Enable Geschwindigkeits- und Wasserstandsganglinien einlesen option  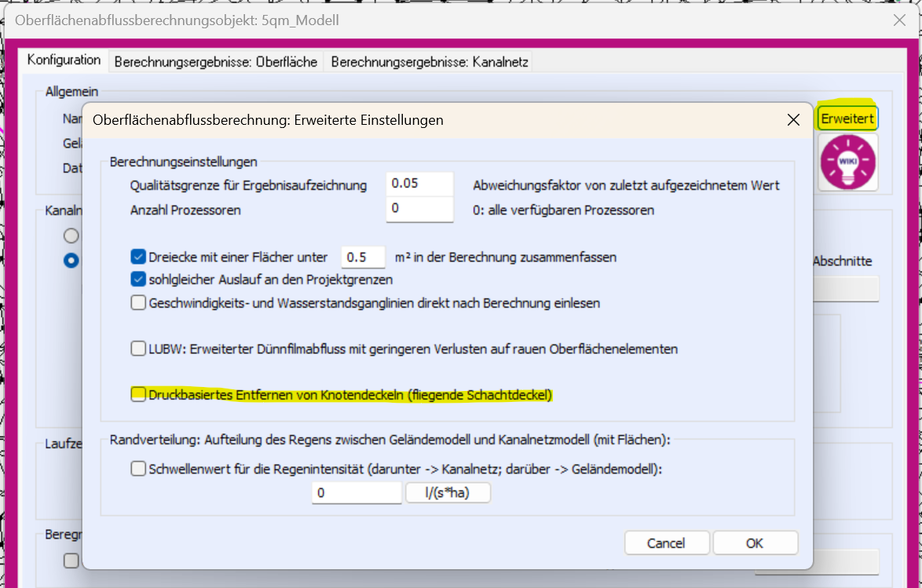click(139, 302)
